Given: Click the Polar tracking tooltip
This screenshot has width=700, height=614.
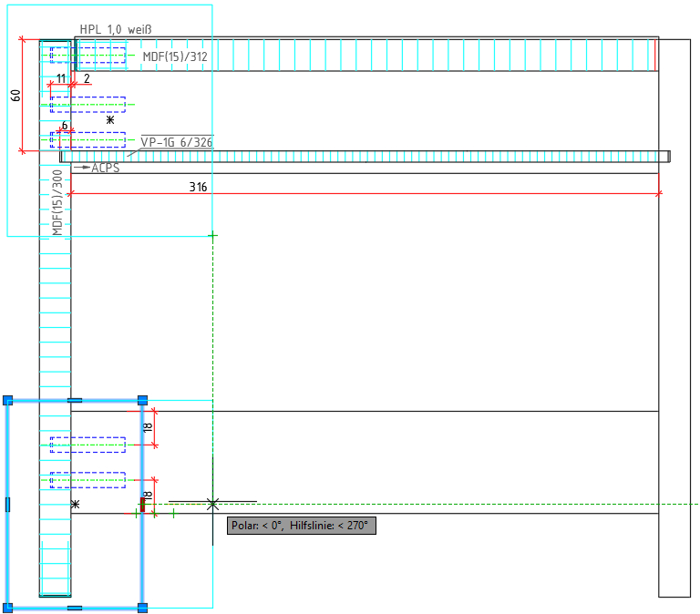Looking at the screenshot, I should tap(301, 526).
